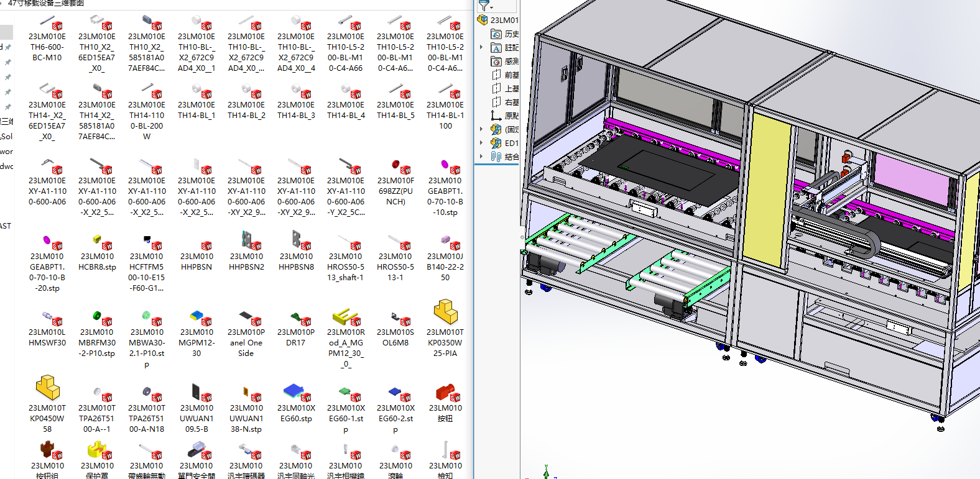Screen dimensions: 980x479
Task: Click the Origin icon in feature tree
Action: tap(496, 116)
